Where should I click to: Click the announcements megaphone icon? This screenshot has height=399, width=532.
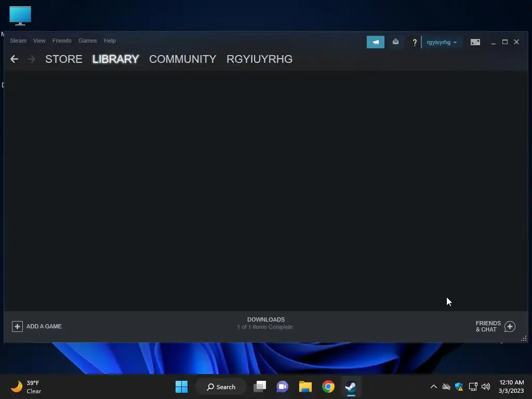[x=375, y=42]
